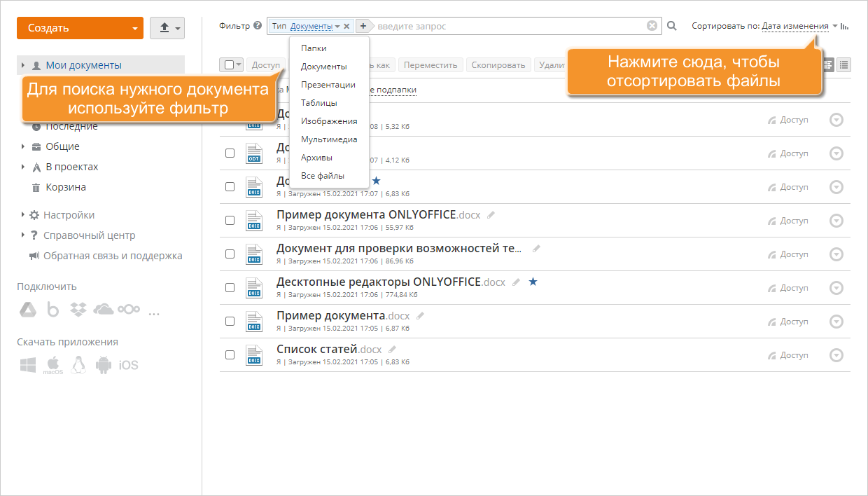Click Доступ share link for Список статей.docx
The image size is (868, 496).
(788, 355)
